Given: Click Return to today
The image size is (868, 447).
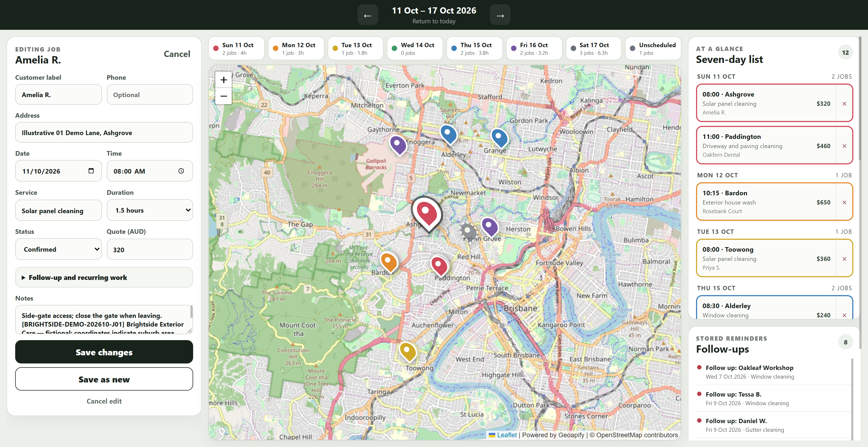Looking at the screenshot, I should (x=434, y=21).
